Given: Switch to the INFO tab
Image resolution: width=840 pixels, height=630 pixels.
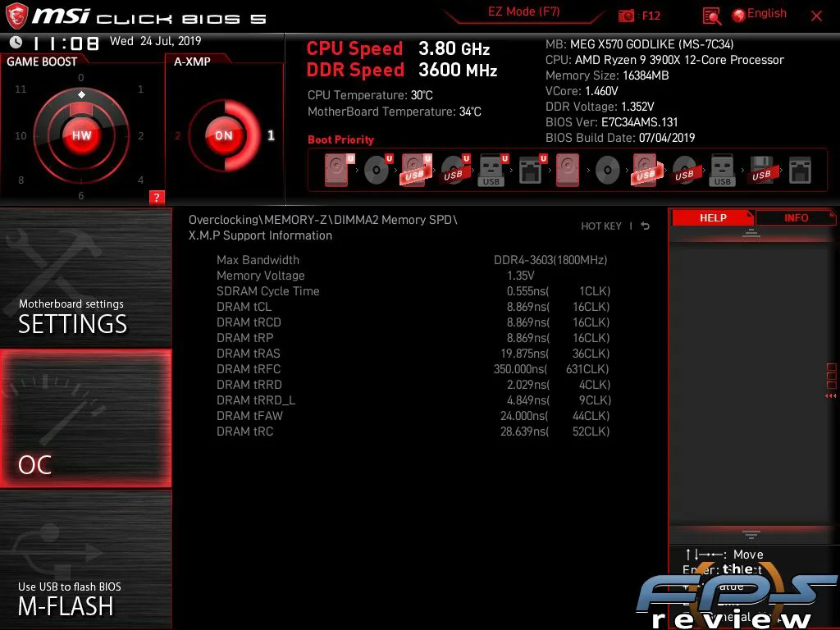Looking at the screenshot, I should pyautogui.click(x=796, y=218).
